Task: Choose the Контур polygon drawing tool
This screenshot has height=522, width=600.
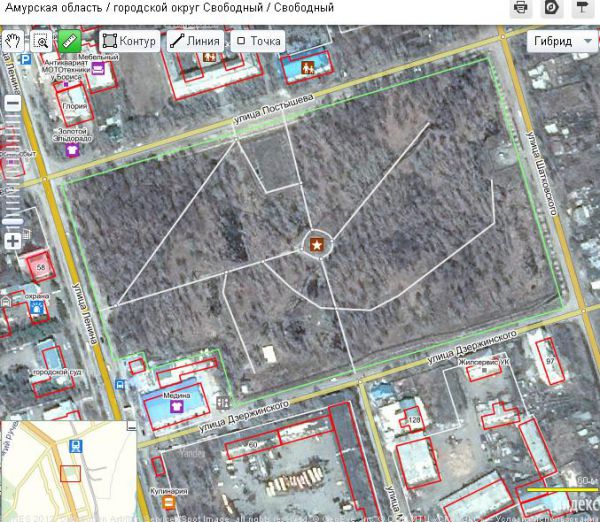Action: coord(129,42)
